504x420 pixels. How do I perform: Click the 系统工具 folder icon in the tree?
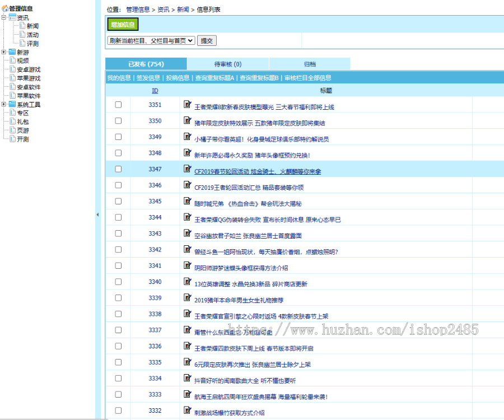click(x=12, y=104)
